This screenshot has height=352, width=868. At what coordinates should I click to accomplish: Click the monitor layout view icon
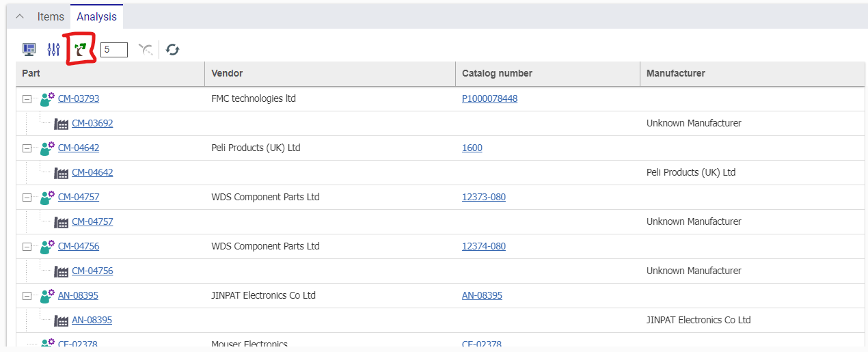tap(29, 49)
